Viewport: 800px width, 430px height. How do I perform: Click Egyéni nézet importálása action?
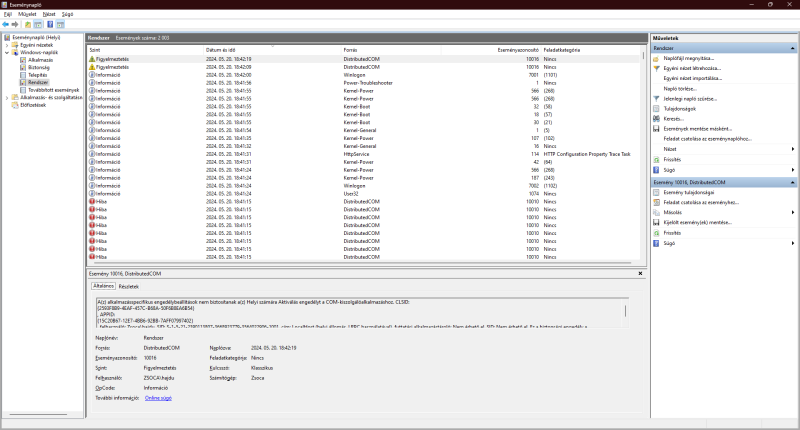click(x=692, y=79)
